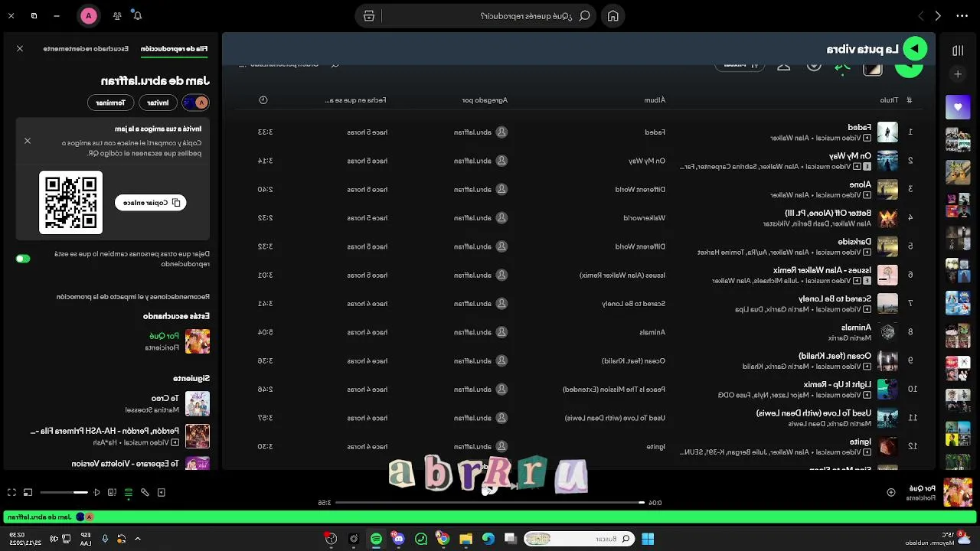Open 'Orden personalizado' sort dropdown

279,64
